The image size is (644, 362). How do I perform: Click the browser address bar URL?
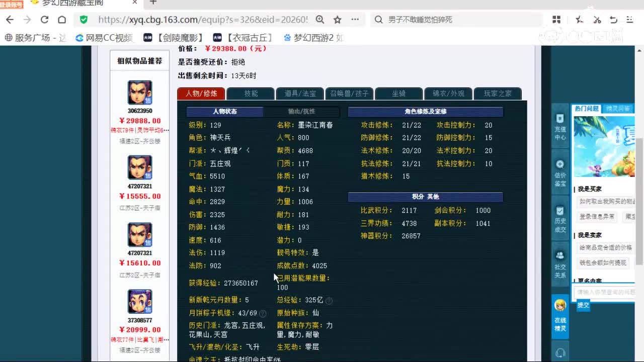[x=203, y=20]
